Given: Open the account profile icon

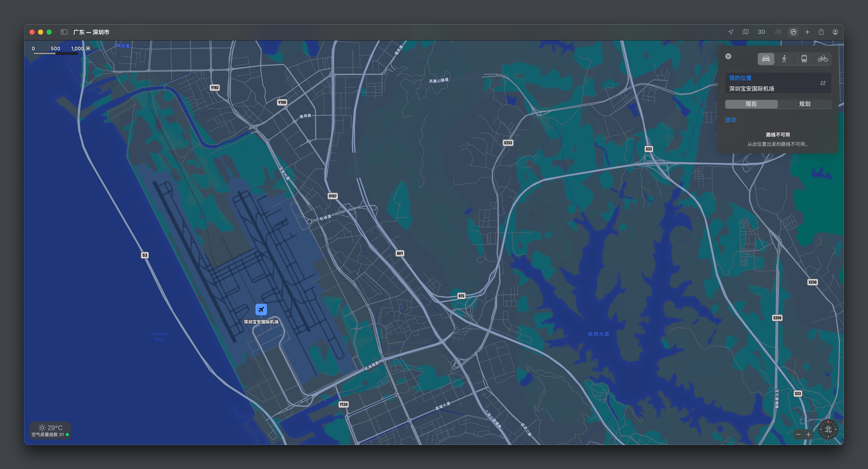Looking at the screenshot, I should 835,32.
